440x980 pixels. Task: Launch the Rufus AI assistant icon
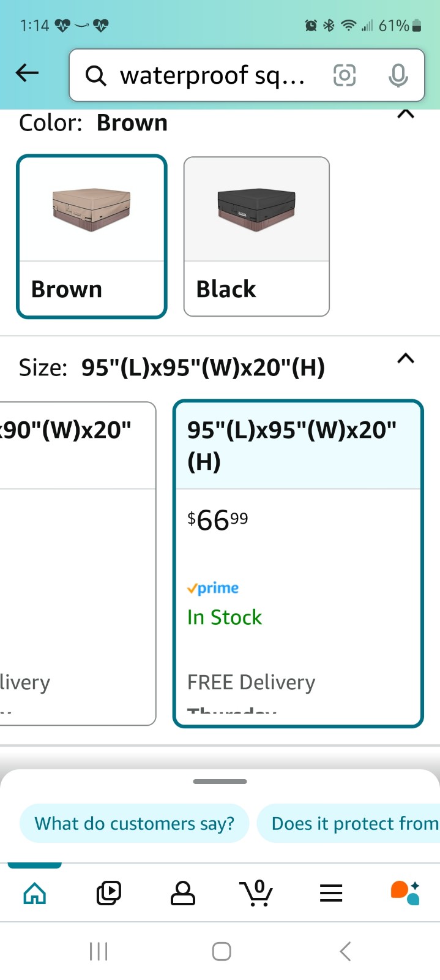tap(405, 893)
